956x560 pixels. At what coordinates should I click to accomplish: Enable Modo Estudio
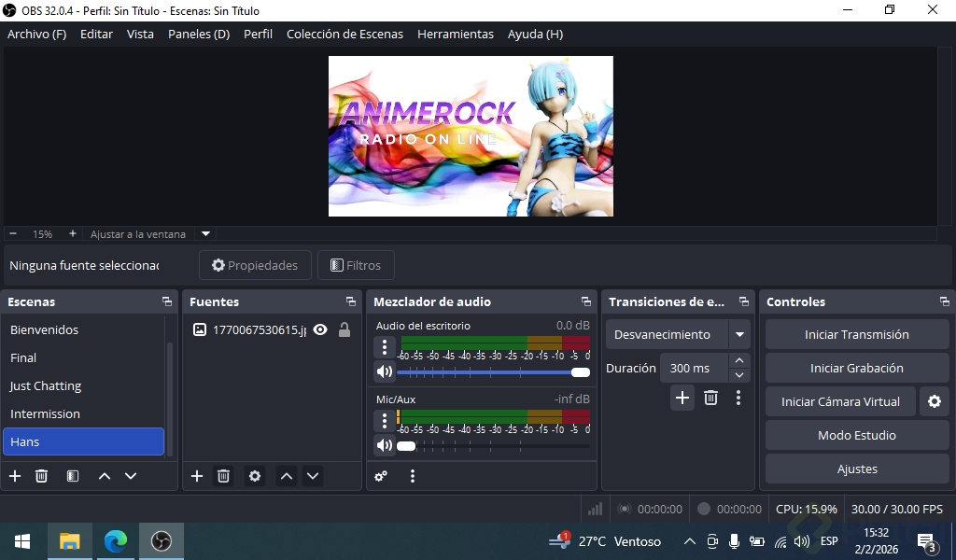click(857, 435)
